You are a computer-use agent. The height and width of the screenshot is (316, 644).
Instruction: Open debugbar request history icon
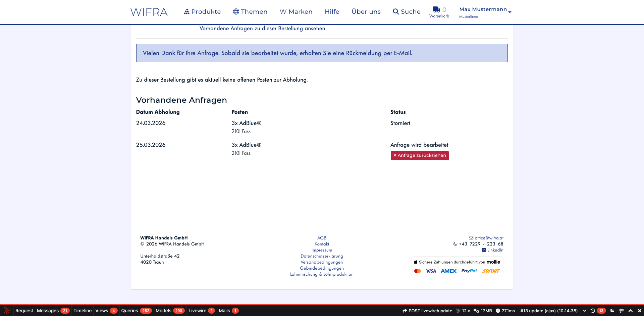pyautogui.click(x=593, y=311)
